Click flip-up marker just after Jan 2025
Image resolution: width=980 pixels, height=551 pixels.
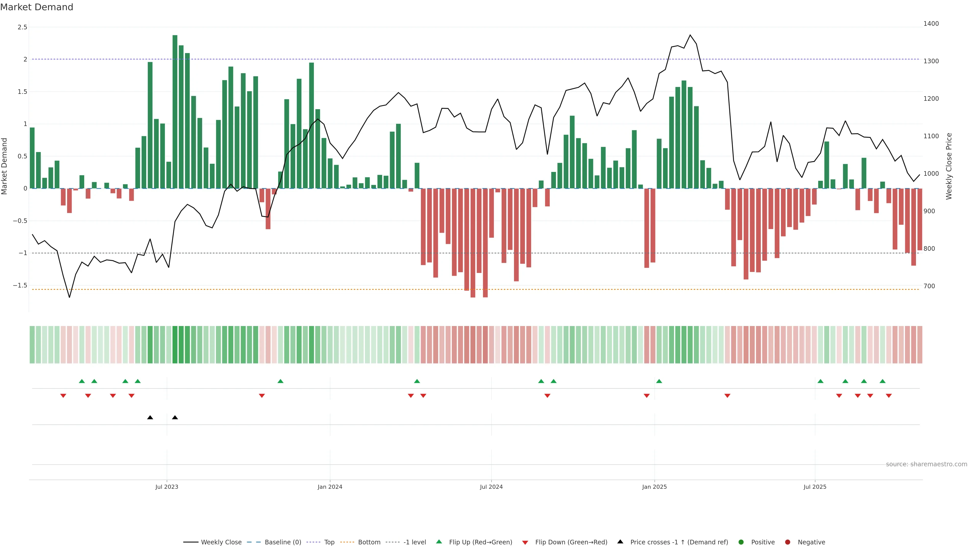(659, 381)
